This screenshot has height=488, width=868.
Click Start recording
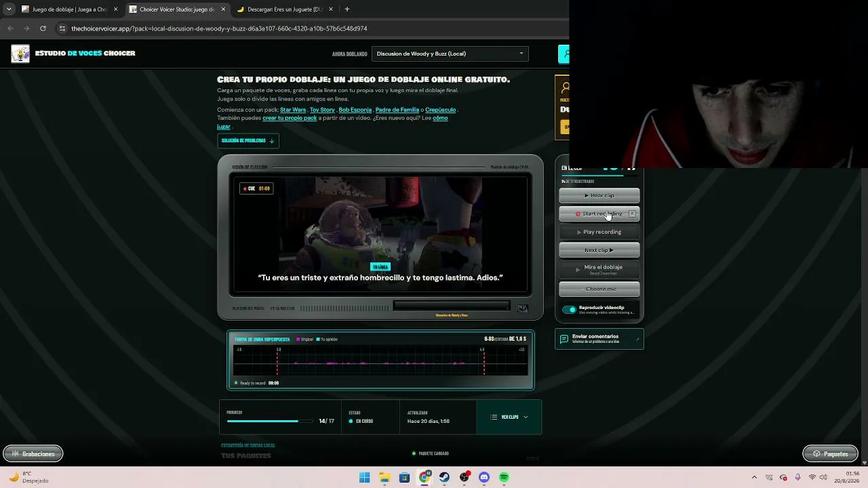click(599, 214)
